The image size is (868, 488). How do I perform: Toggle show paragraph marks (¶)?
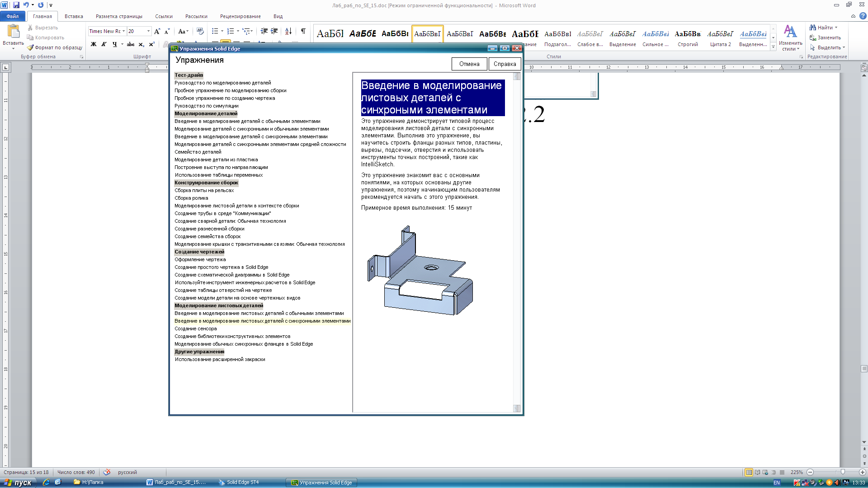tap(303, 31)
